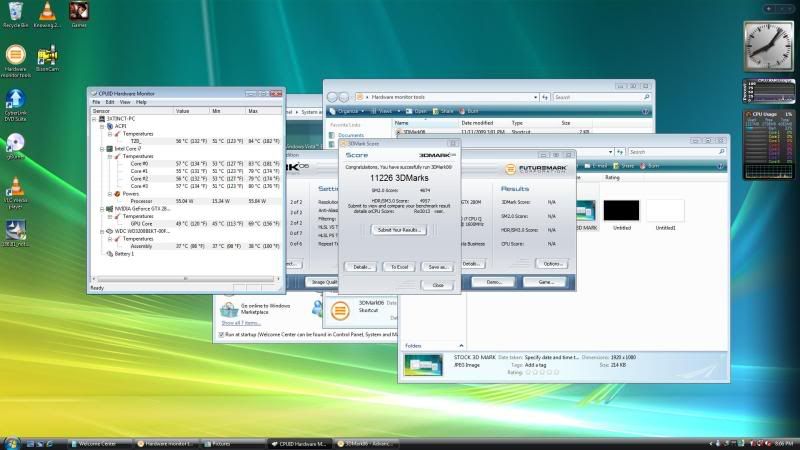Open the Show all 7 items link
Viewport: 800px width, 450px height.
pos(241,323)
